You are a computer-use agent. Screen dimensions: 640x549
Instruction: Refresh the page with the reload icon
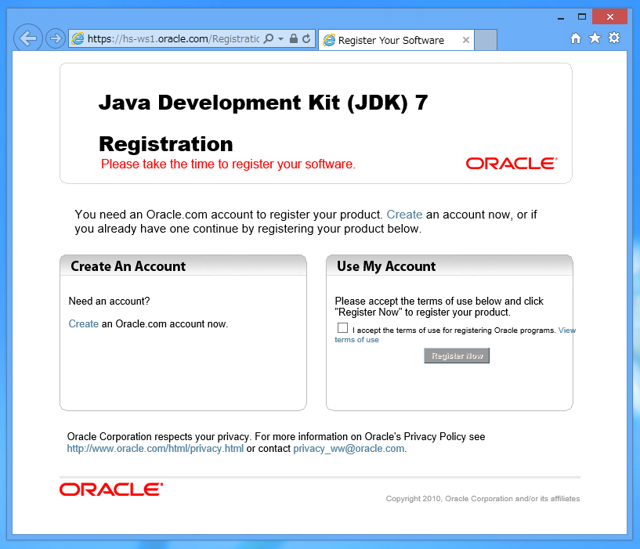(x=306, y=39)
